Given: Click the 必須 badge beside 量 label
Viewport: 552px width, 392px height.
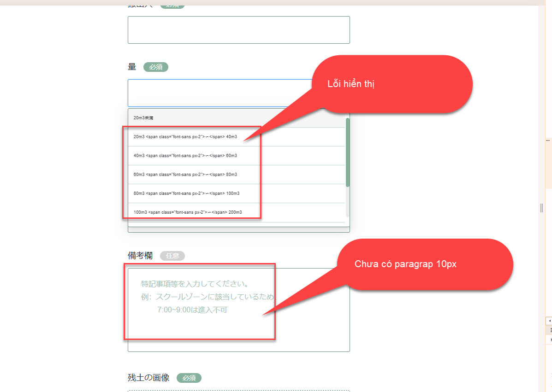Looking at the screenshot, I should coord(156,67).
